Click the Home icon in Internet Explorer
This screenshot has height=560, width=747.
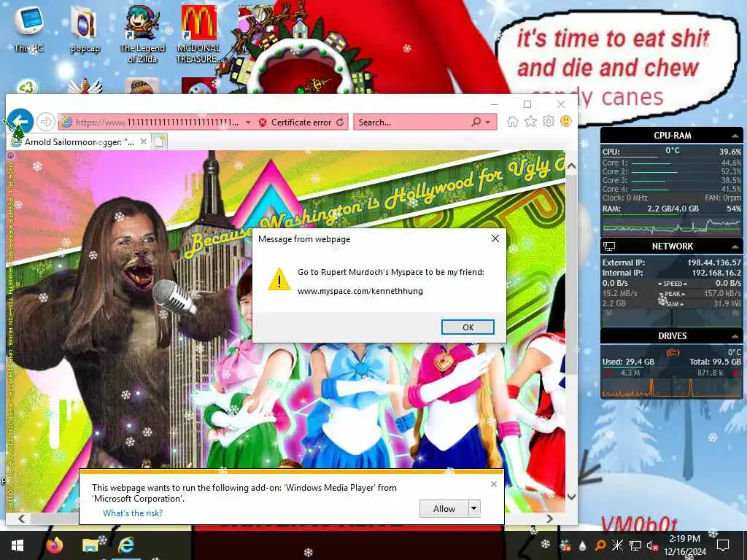513,122
